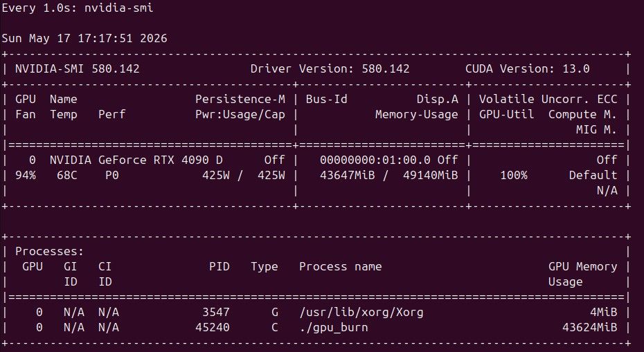The image size is (644, 352).
Task: Click the Xorg memory usage '4MiB'
Action: pos(603,312)
